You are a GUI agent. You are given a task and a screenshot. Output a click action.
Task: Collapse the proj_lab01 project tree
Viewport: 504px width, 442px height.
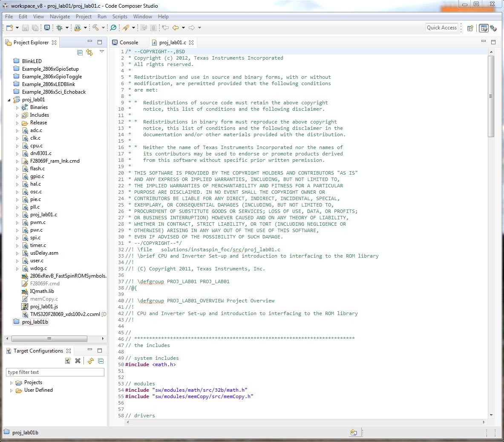tap(9, 100)
